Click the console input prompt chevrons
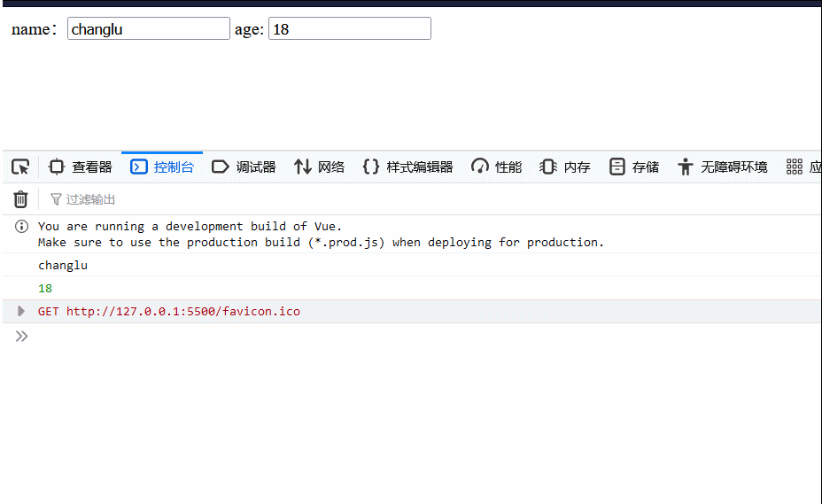Screen dimensions: 822x504 pyautogui.click(x=21, y=337)
